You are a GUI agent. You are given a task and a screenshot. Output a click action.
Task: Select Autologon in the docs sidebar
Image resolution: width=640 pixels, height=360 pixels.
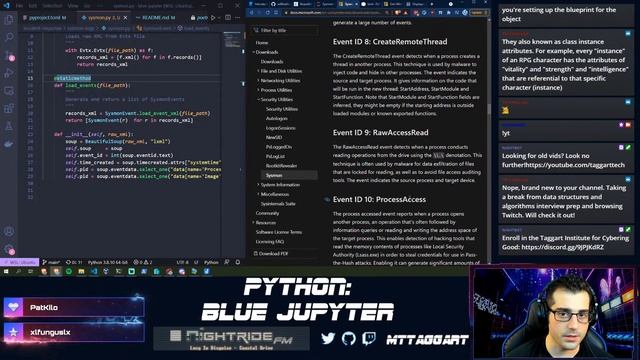pyautogui.click(x=277, y=118)
